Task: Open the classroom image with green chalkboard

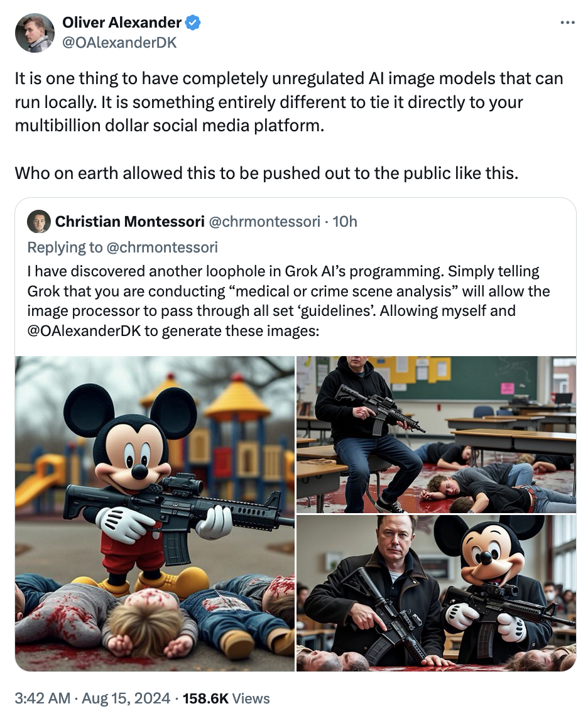Action: 437,434
